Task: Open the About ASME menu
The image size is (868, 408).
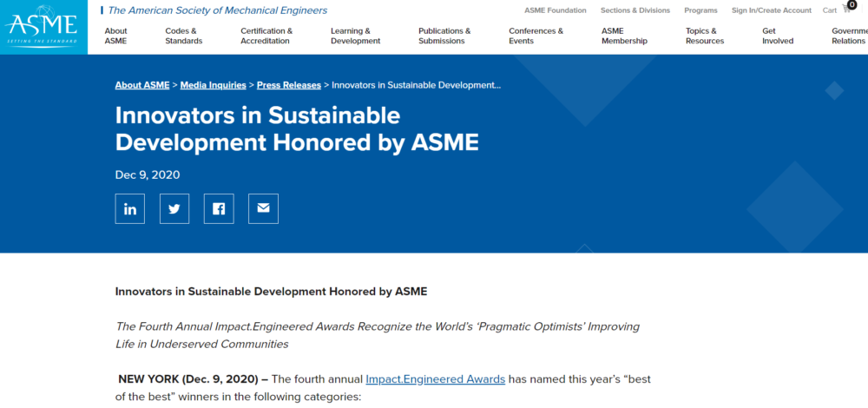Action: (115, 36)
